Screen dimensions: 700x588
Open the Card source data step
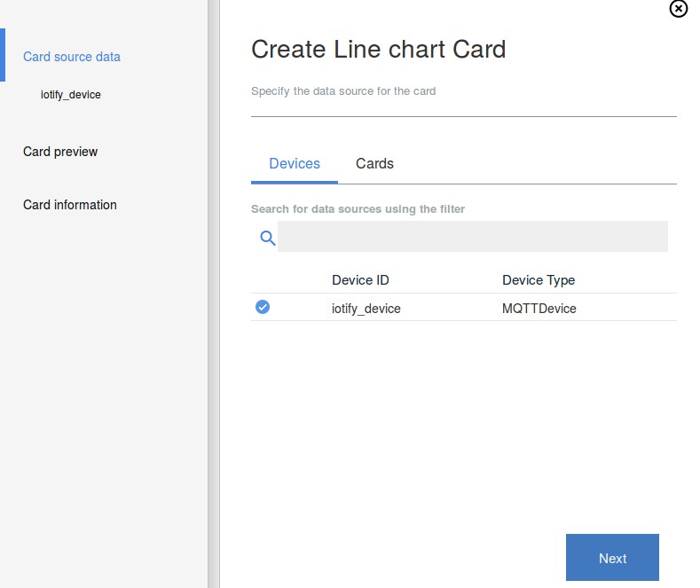click(x=72, y=57)
